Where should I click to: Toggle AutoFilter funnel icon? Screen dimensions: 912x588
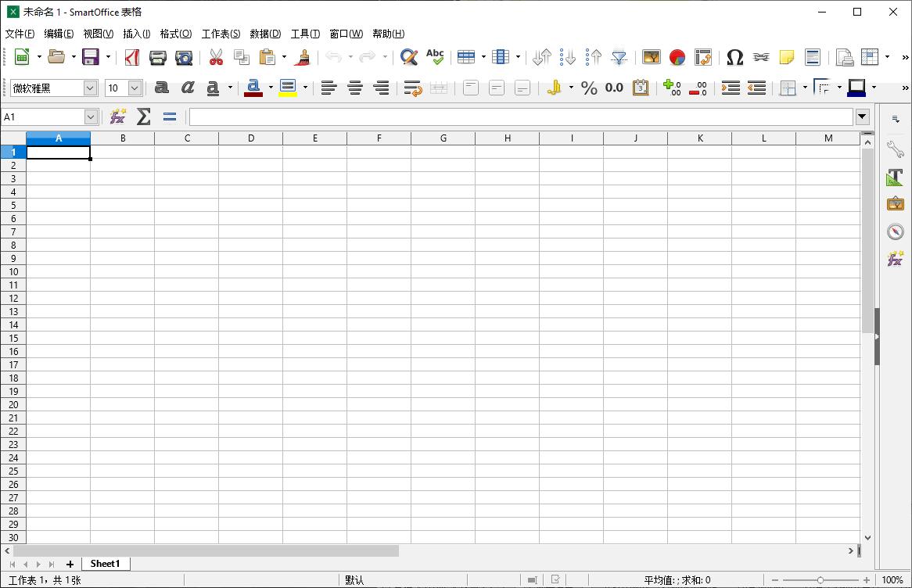pyautogui.click(x=619, y=57)
